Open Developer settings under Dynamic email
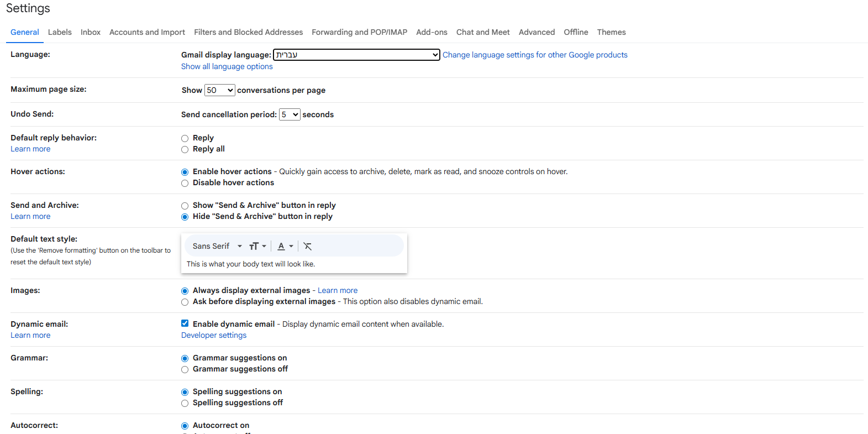The height and width of the screenshot is (434, 868). tap(213, 334)
